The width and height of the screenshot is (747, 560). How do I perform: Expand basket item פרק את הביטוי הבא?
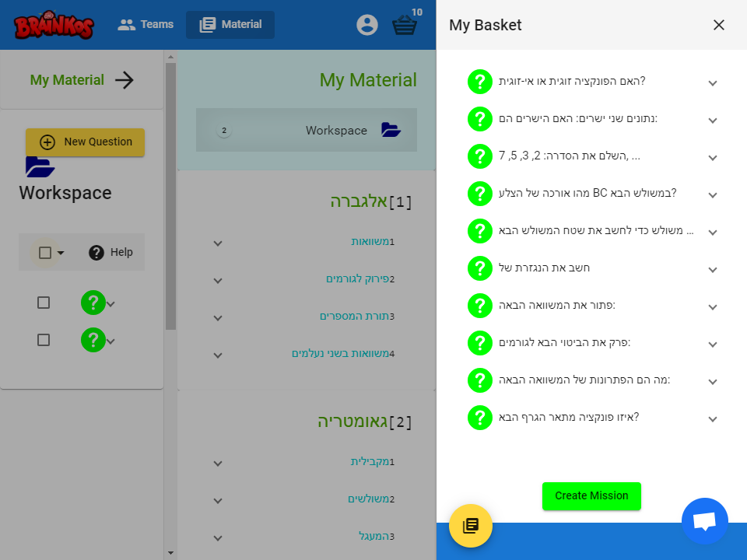(x=712, y=345)
